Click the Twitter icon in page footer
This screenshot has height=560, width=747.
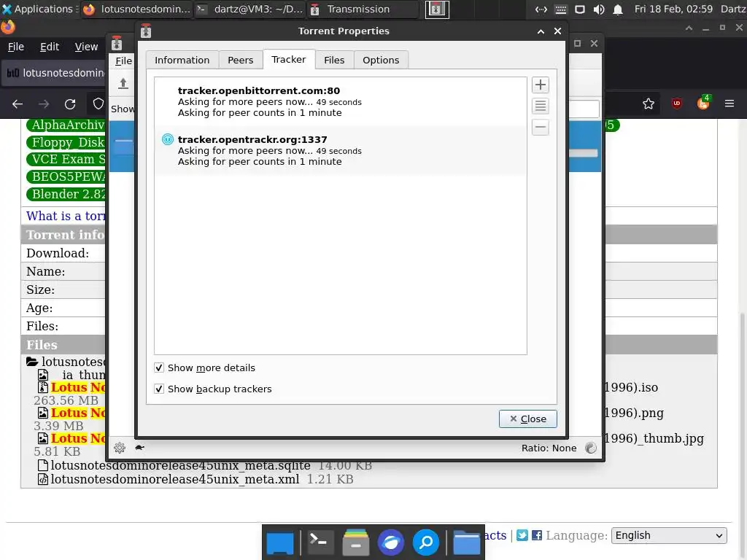pyautogui.click(x=522, y=535)
